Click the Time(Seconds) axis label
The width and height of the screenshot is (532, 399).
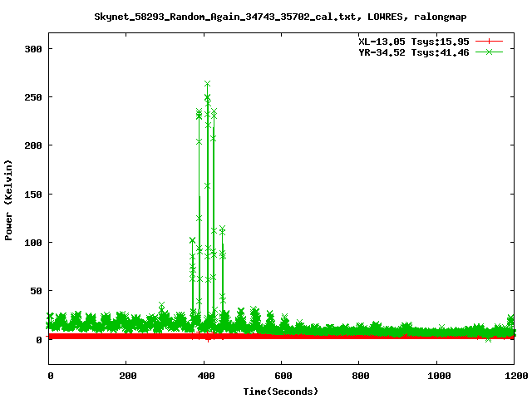(x=281, y=392)
